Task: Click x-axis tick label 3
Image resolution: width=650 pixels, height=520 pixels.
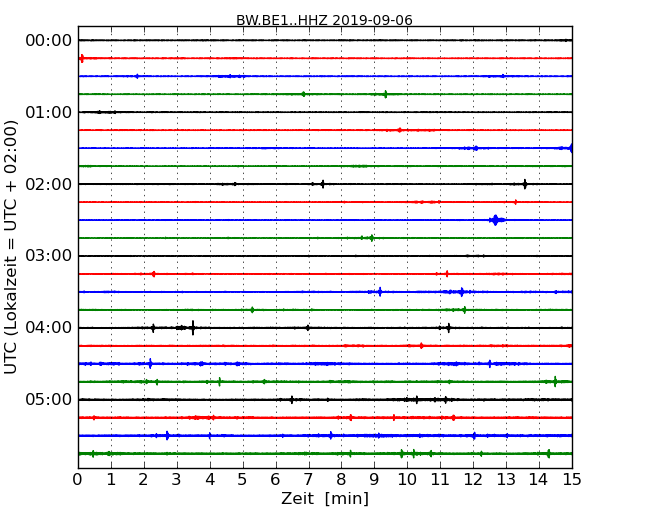Action: (x=177, y=480)
